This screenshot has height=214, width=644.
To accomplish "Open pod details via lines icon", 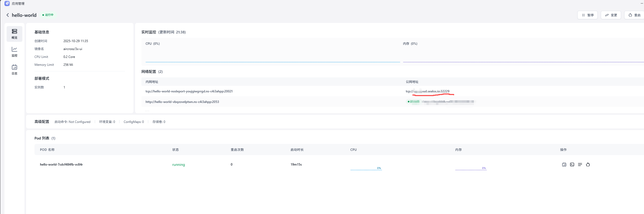I will click(x=580, y=165).
